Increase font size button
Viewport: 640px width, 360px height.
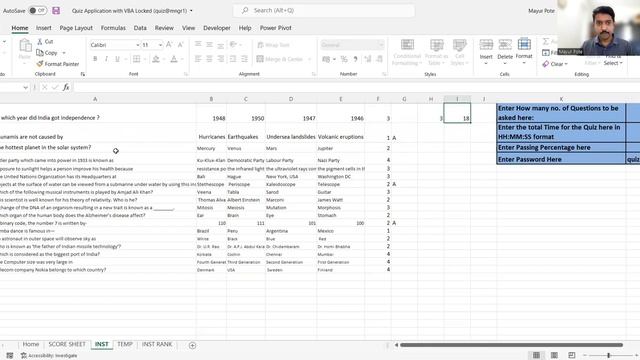click(169, 44)
